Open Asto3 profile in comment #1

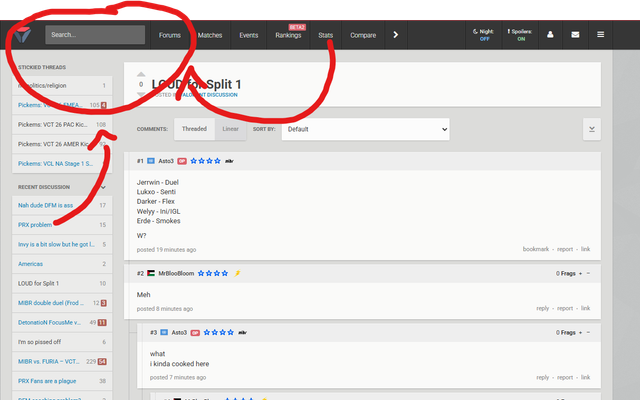(x=166, y=161)
